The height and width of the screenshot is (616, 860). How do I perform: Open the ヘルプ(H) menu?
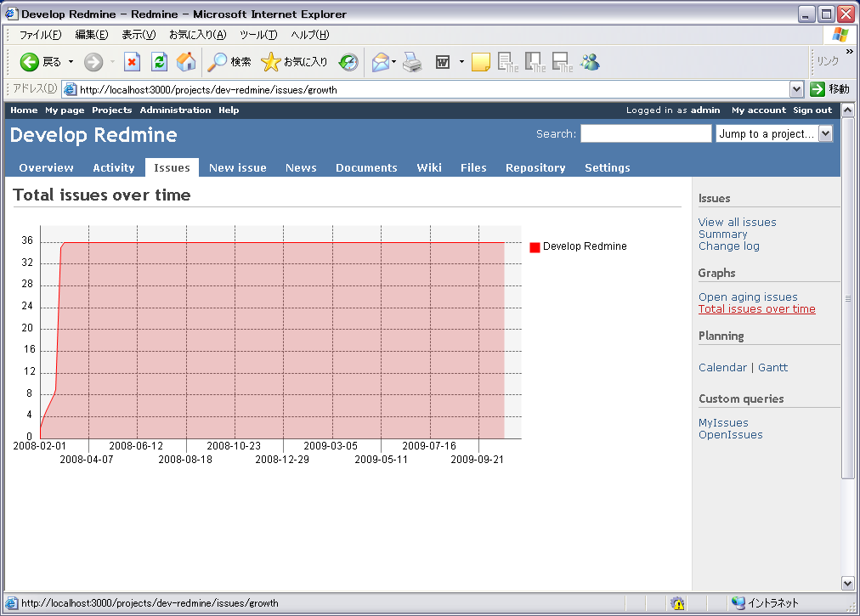click(310, 35)
